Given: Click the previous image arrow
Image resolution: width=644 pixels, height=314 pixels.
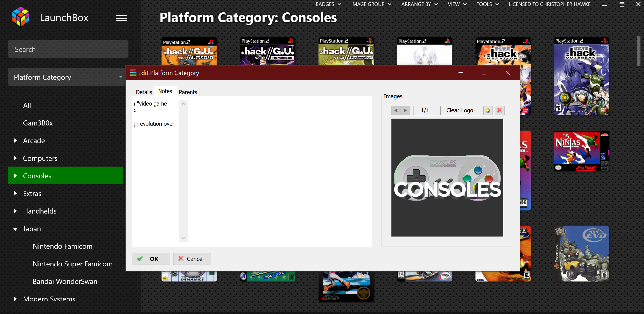Looking at the screenshot, I should pyautogui.click(x=396, y=110).
